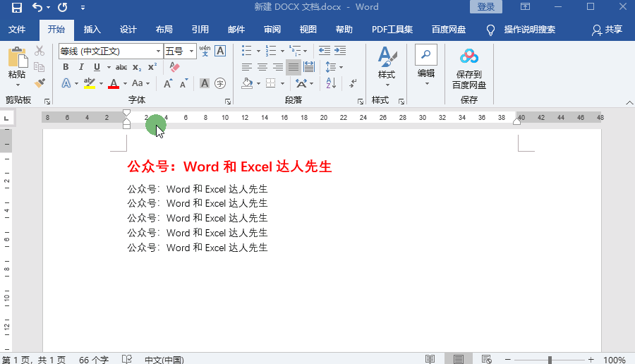Cut selection with the scissors icon
The height and width of the screenshot is (364, 635).
click(x=40, y=51)
